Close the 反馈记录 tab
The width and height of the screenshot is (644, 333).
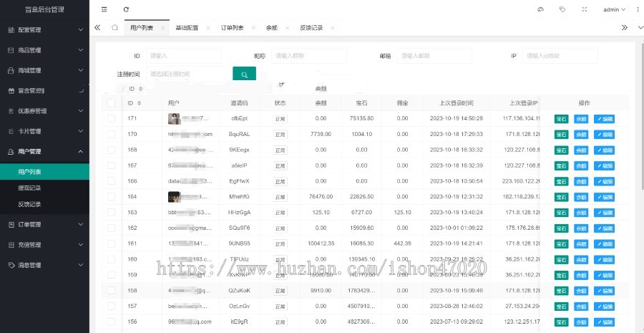pos(332,28)
